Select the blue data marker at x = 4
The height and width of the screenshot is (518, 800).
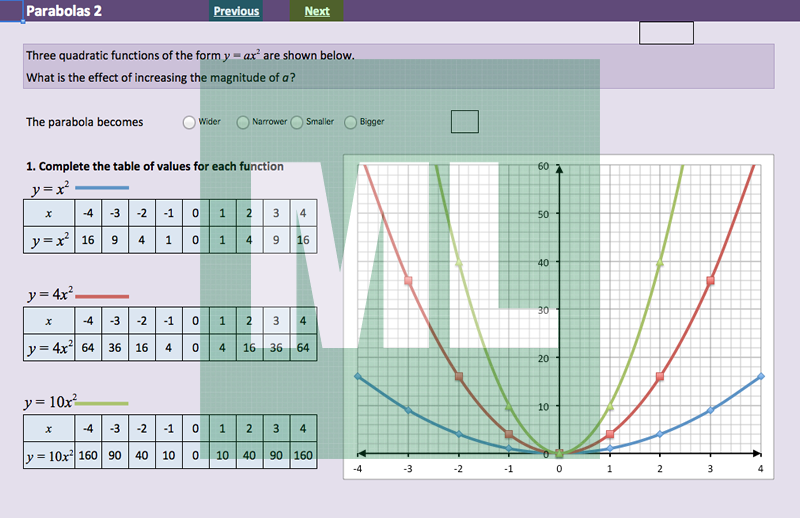pyautogui.click(x=761, y=376)
